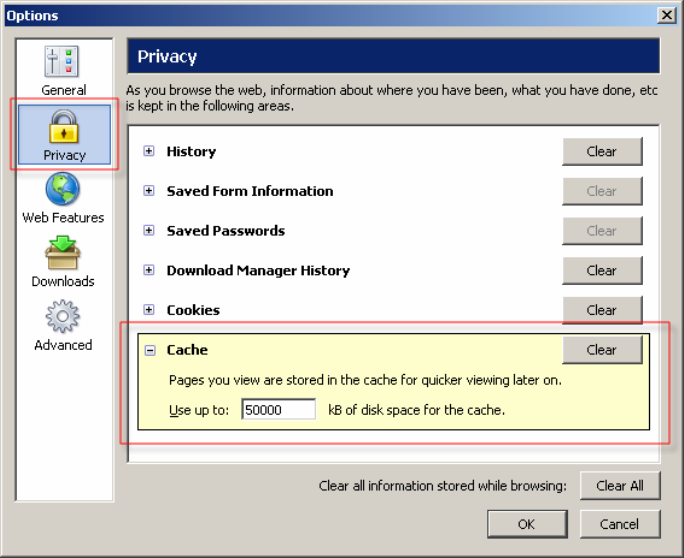Clear Download Manager History

click(x=602, y=270)
